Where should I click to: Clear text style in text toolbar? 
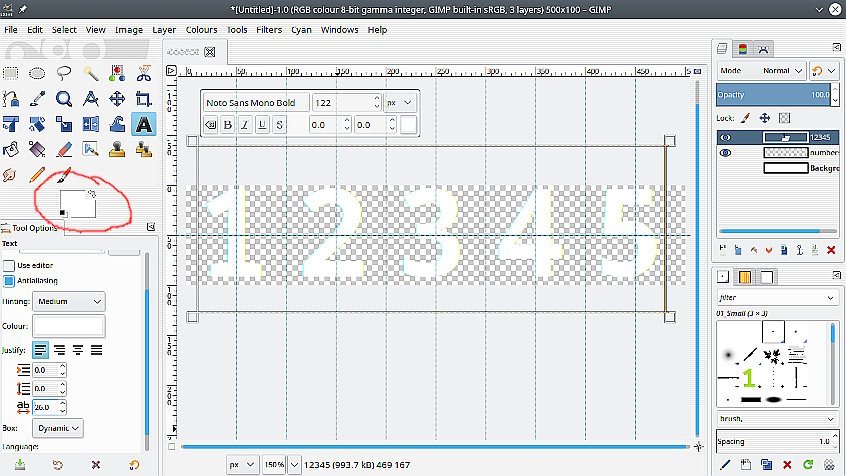210,125
